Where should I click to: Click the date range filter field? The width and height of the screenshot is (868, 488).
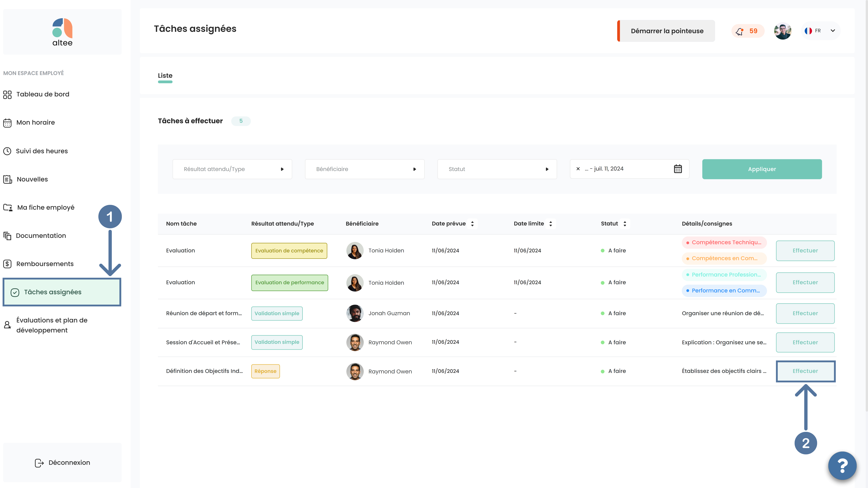click(629, 169)
